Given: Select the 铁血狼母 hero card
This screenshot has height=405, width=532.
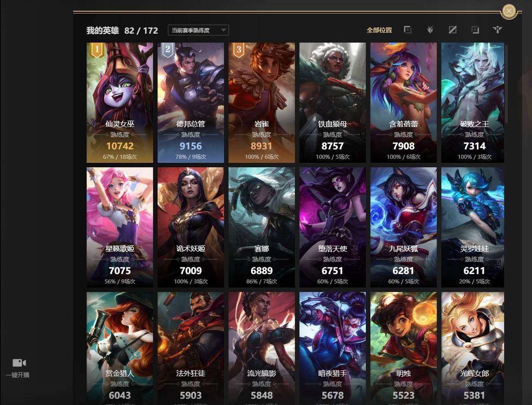Looking at the screenshot, I should (333, 103).
